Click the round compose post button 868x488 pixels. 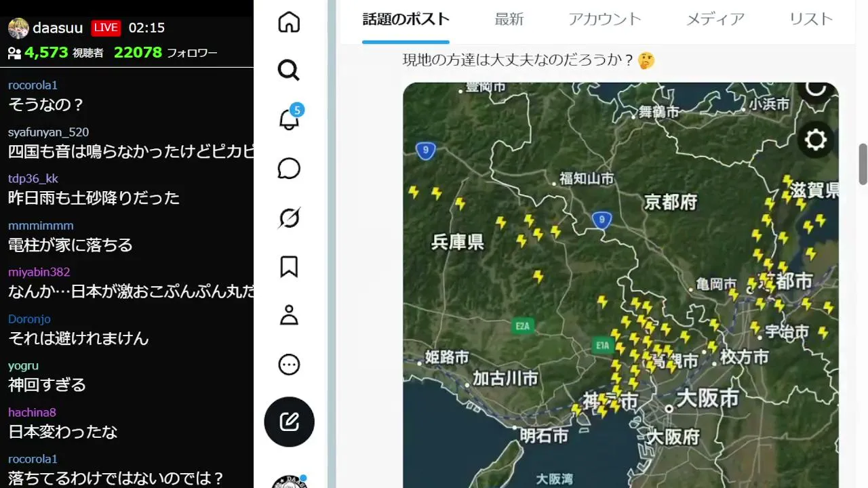[289, 422]
